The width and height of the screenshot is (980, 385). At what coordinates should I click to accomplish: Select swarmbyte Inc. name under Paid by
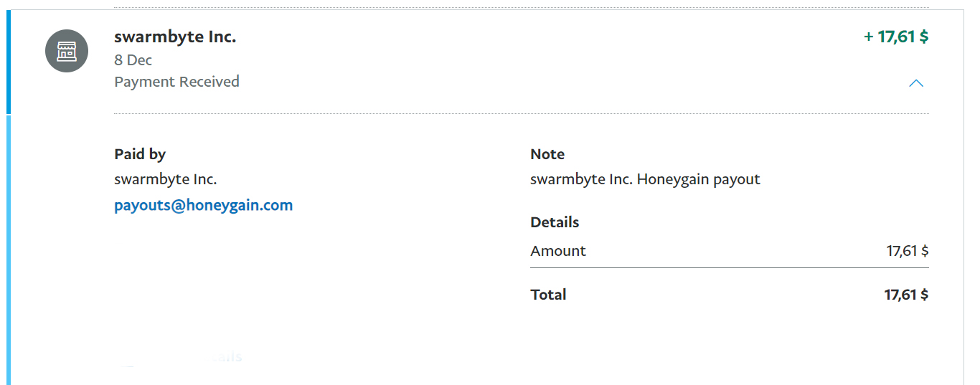166,179
